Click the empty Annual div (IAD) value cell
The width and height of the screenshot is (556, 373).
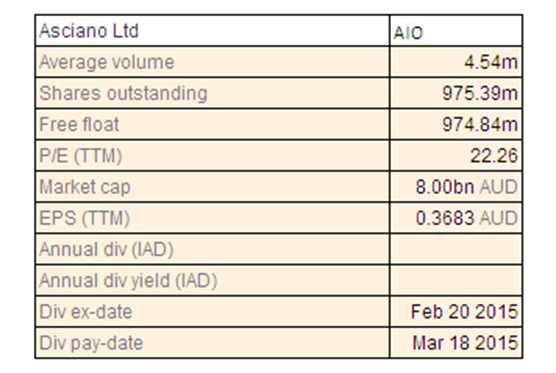click(x=456, y=249)
